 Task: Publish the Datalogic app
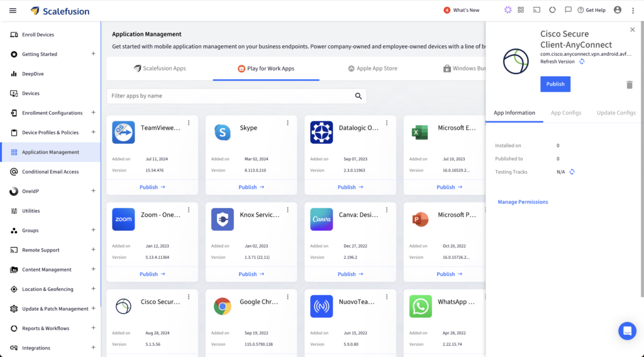coord(350,187)
